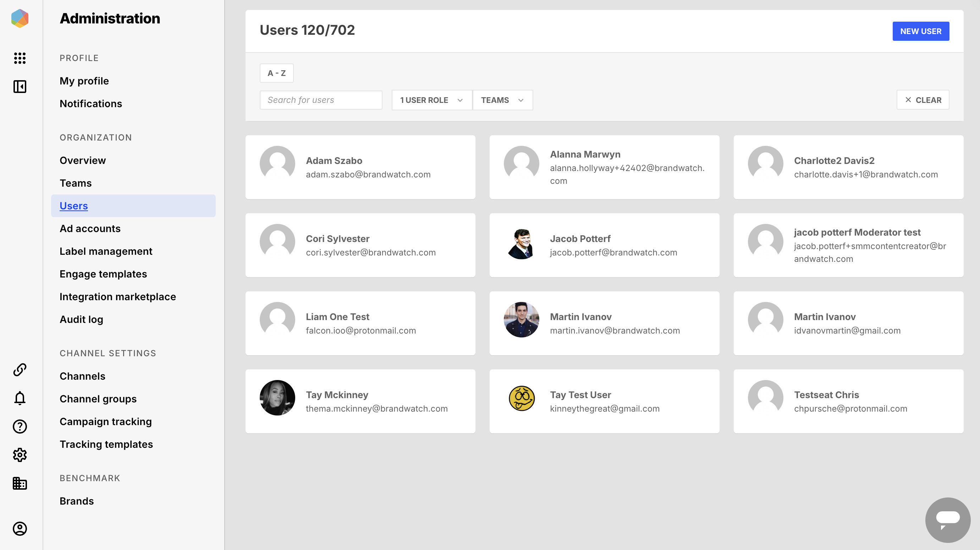Open the user account avatar icon

[x=20, y=529]
